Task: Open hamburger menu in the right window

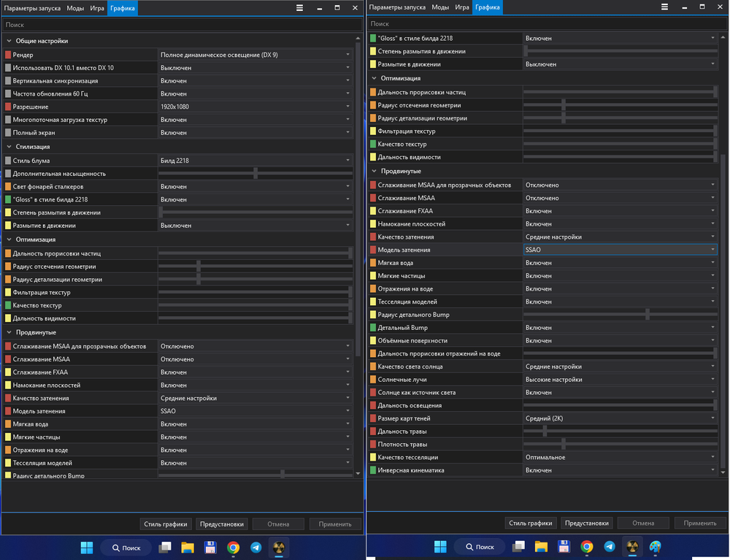Action: click(x=664, y=7)
